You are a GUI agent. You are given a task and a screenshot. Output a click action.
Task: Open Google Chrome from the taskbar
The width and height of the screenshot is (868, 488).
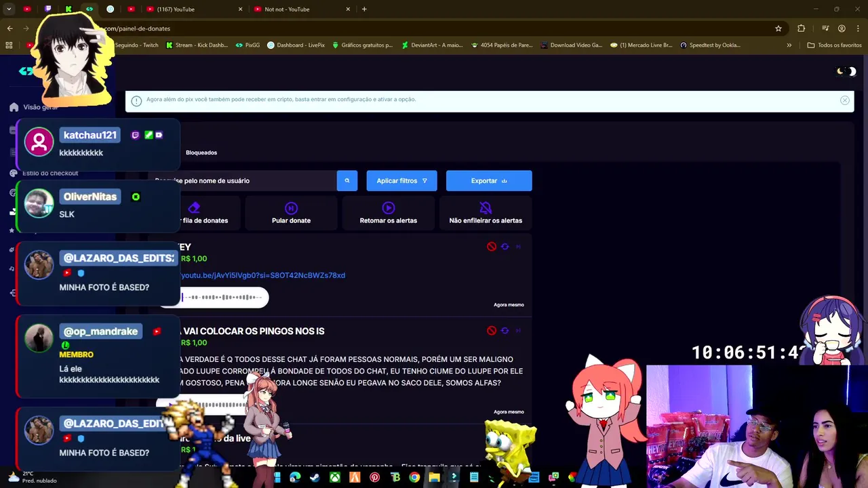click(414, 478)
